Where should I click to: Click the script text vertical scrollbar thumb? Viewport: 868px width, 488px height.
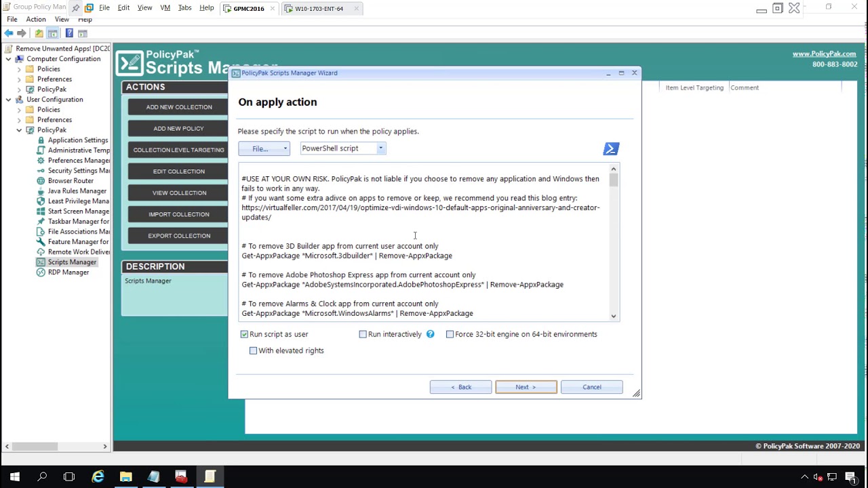point(614,180)
